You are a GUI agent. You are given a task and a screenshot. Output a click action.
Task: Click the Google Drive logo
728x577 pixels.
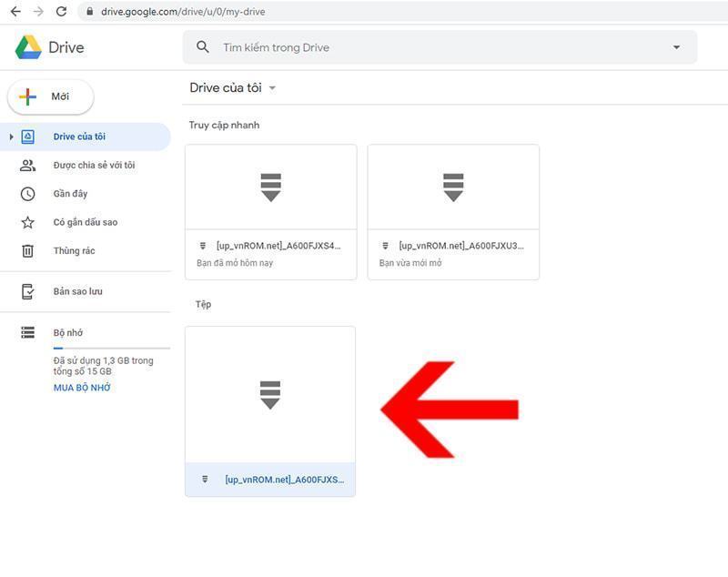tap(28, 47)
